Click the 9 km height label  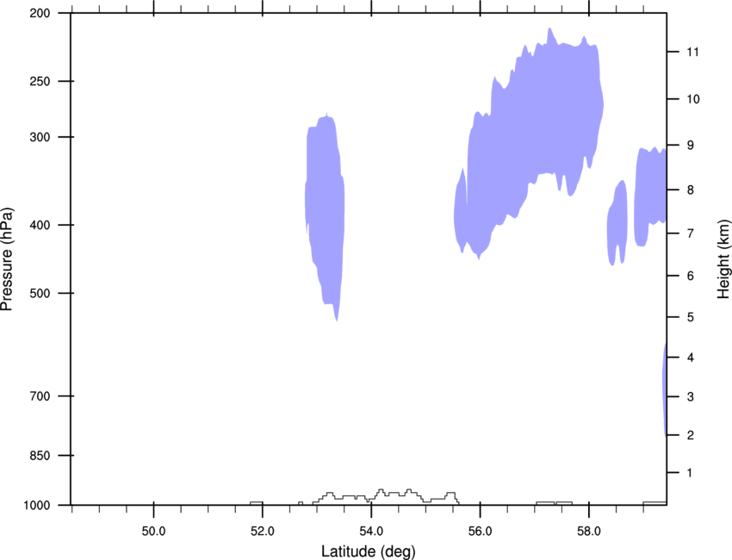pos(691,146)
